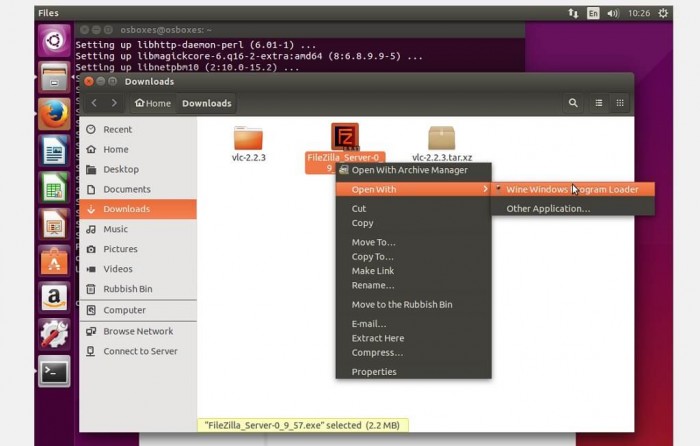700x446 pixels.
Task: Go forward in Downloads window
Action: (x=114, y=103)
